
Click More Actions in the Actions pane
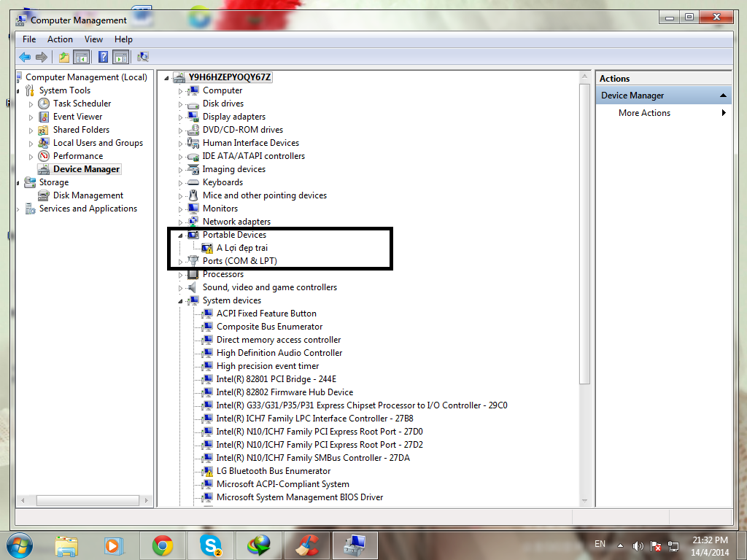pyautogui.click(x=644, y=113)
